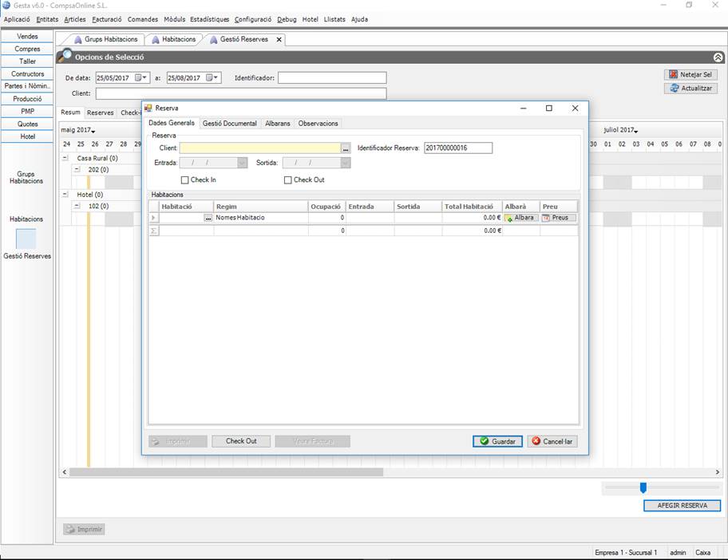728x560 pixels.
Task: Switch to the Albarans tab
Action: [x=278, y=124]
